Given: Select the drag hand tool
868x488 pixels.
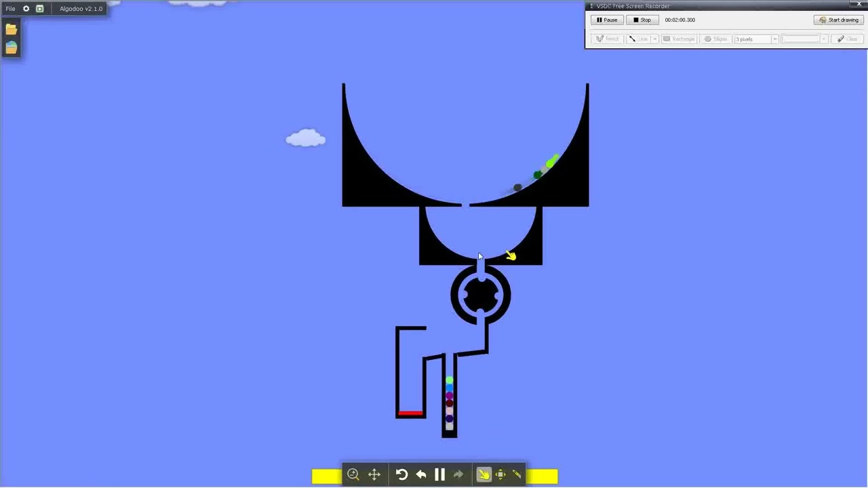Looking at the screenshot, I should [x=484, y=474].
